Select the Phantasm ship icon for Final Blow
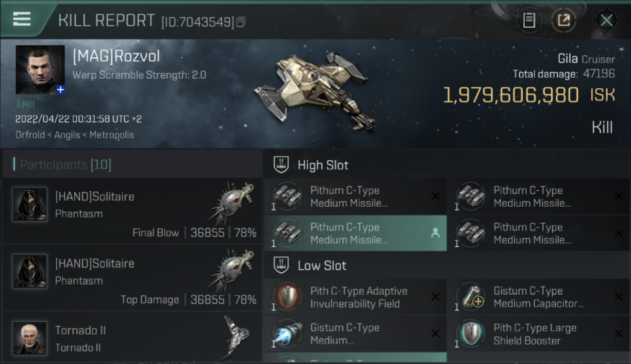 232,202
